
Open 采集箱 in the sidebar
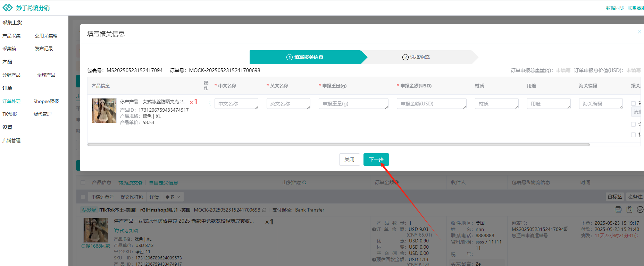pyautogui.click(x=9, y=49)
